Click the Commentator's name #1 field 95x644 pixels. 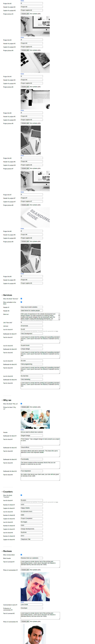[x=32, y=605]
